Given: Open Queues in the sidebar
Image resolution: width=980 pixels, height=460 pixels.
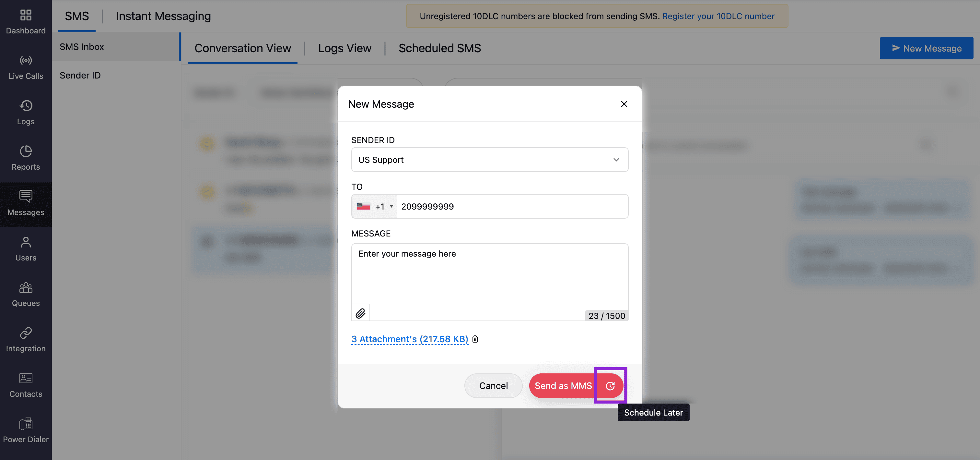Looking at the screenshot, I should (26, 294).
